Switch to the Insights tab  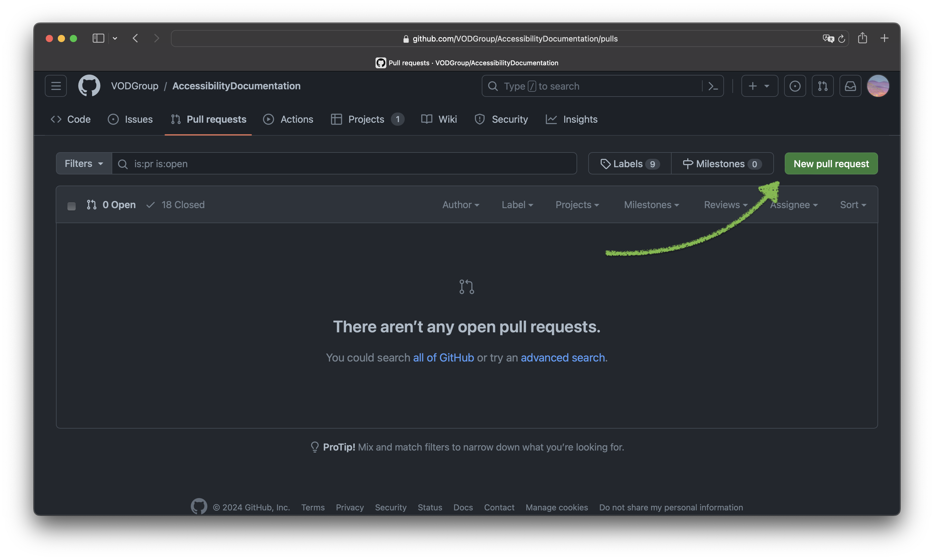tap(572, 119)
